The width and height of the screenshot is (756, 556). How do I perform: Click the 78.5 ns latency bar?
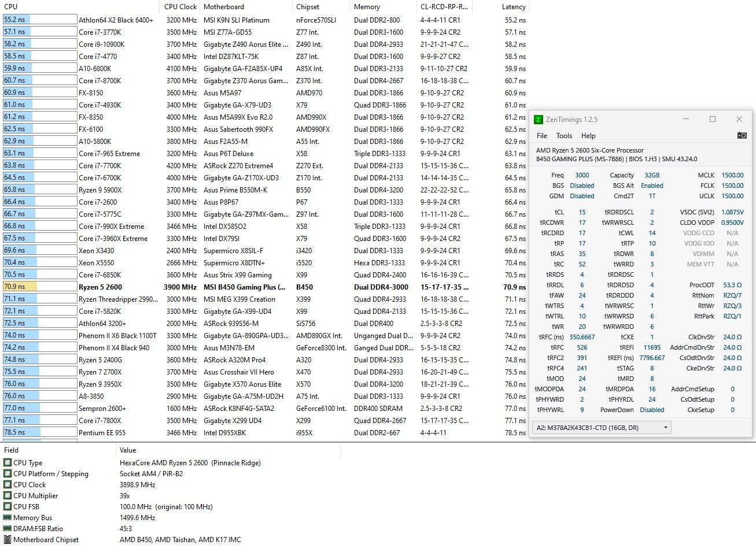pos(21,432)
